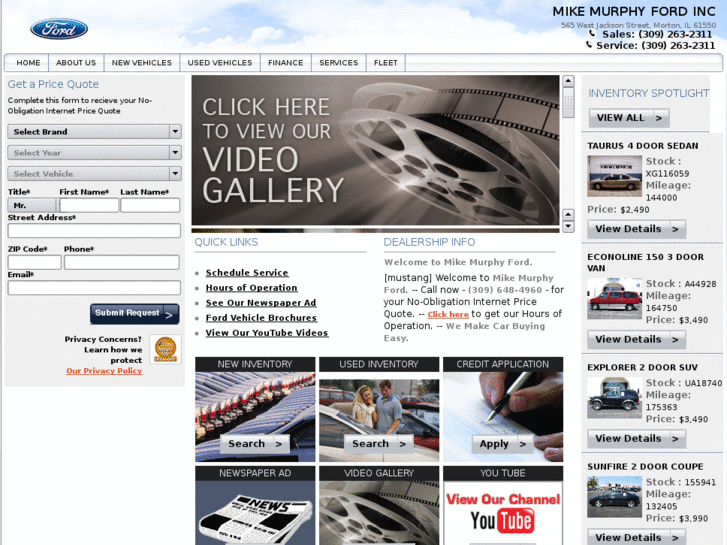Click the Taurus sedan thumbnail photo

pyautogui.click(x=614, y=176)
